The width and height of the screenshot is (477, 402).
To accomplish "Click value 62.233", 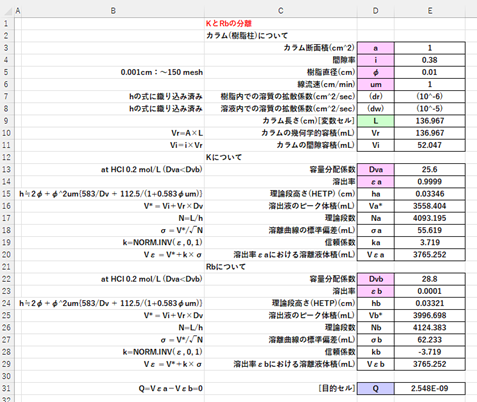I will (430, 340).
